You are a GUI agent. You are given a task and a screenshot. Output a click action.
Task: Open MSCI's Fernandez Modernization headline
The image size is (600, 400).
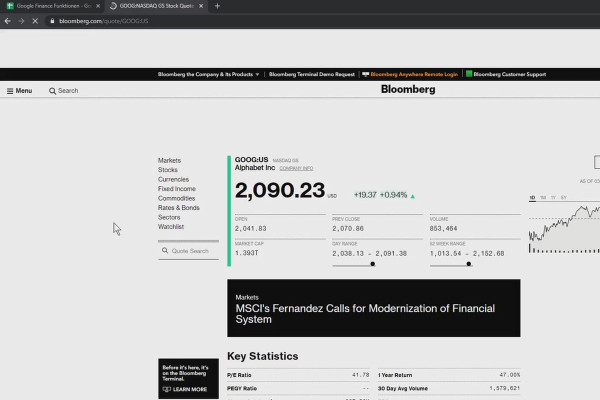[x=365, y=314]
